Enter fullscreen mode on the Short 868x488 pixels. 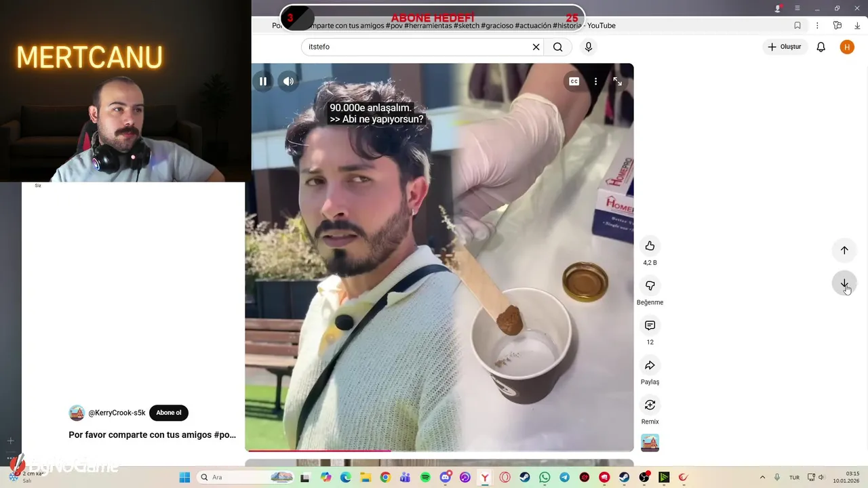coord(617,81)
